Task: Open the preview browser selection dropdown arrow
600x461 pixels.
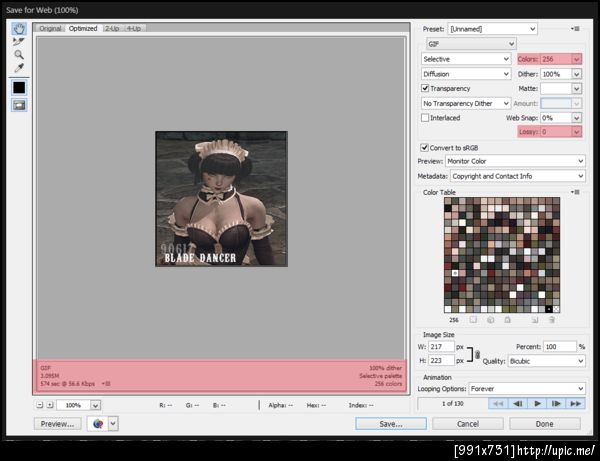Action: pos(113,424)
